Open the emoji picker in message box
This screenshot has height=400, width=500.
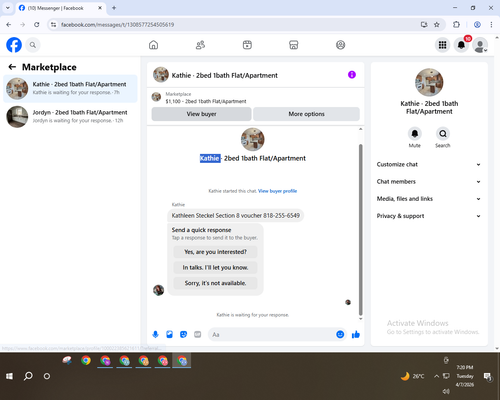coord(340,334)
